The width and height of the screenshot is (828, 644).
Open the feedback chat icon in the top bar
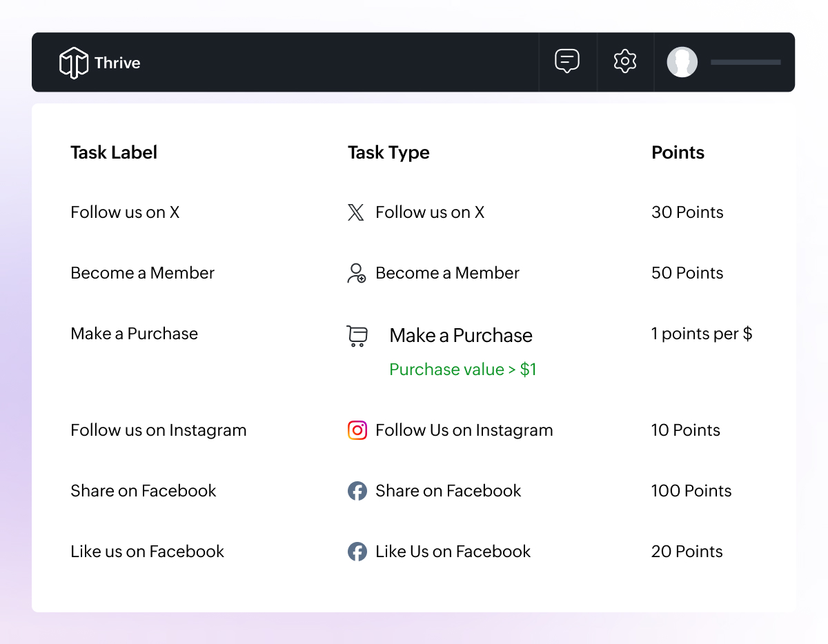567,61
